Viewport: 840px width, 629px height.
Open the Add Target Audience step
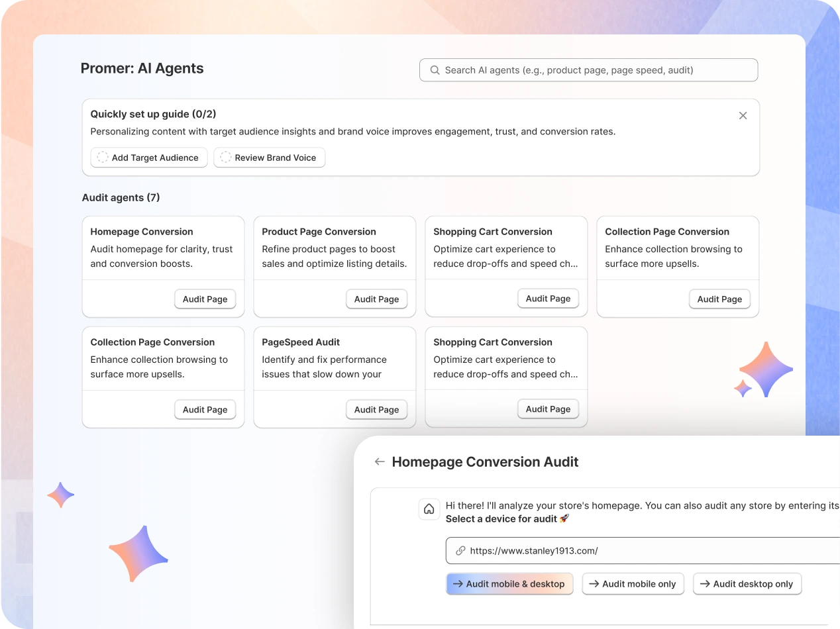pos(155,158)
